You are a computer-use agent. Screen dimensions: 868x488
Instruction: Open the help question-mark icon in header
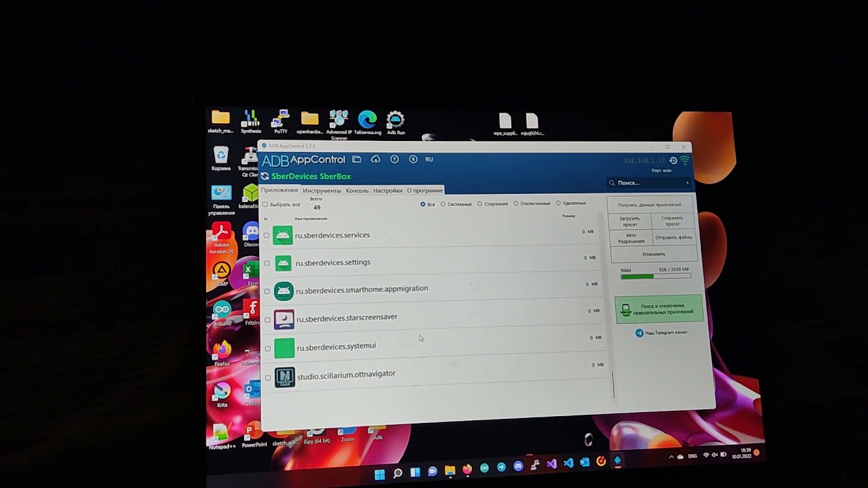(395, 159)
